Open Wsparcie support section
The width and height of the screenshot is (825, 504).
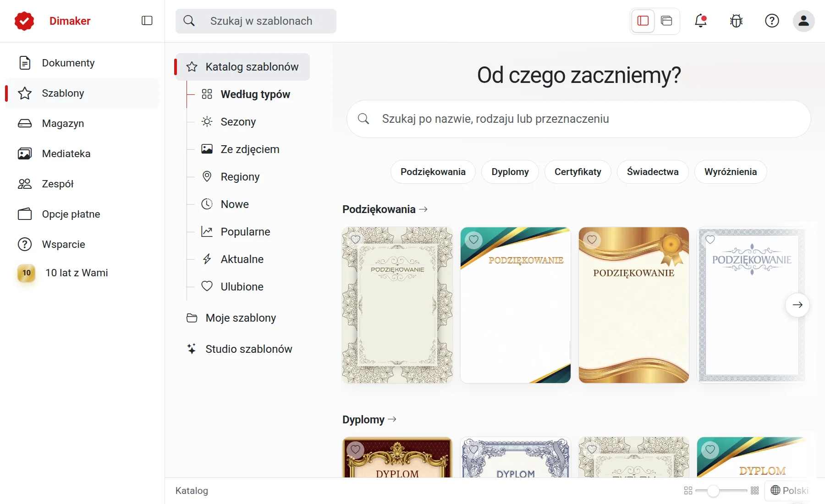82,244
